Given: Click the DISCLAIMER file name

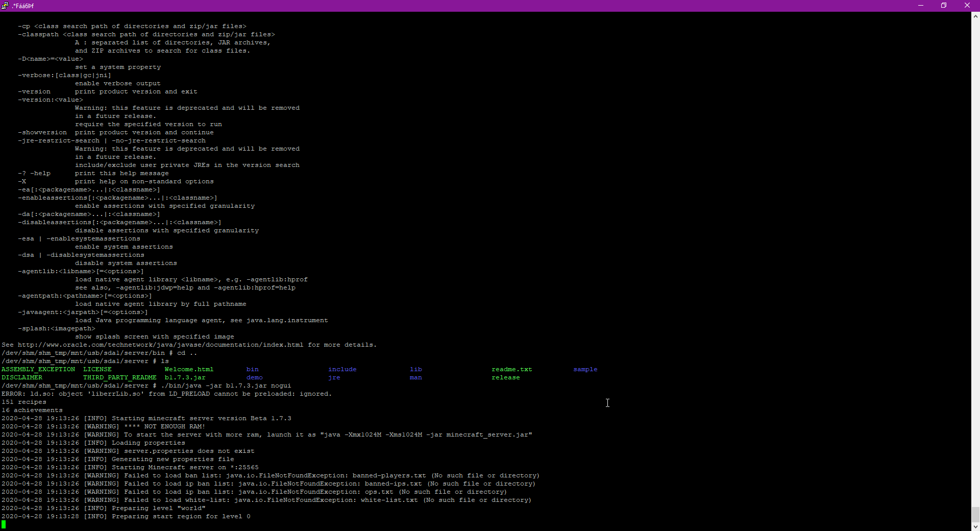Looking at the screenshot, I should pos(22,377).
